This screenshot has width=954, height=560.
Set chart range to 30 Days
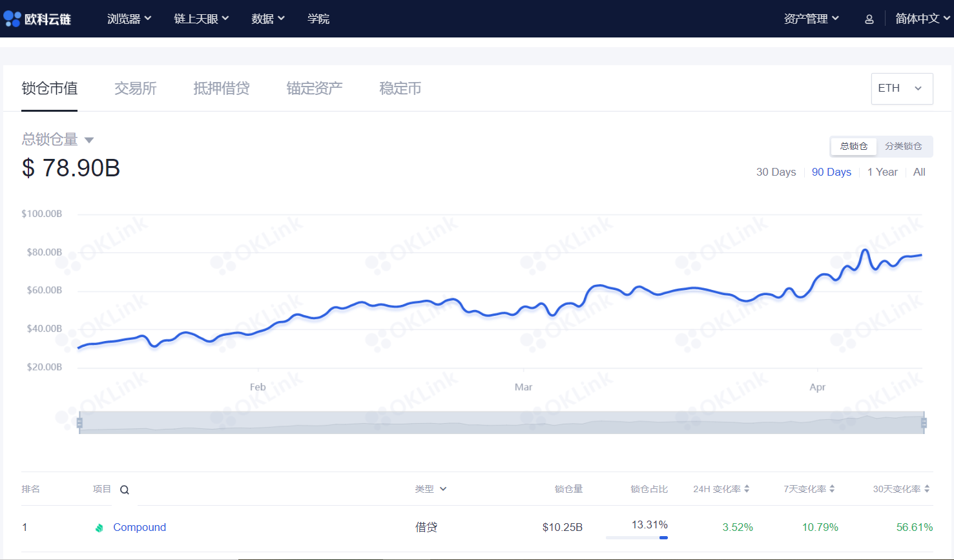(776, 172)
